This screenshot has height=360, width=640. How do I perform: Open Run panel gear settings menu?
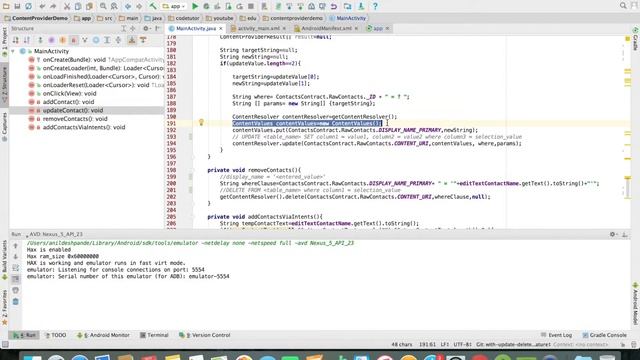613,234
